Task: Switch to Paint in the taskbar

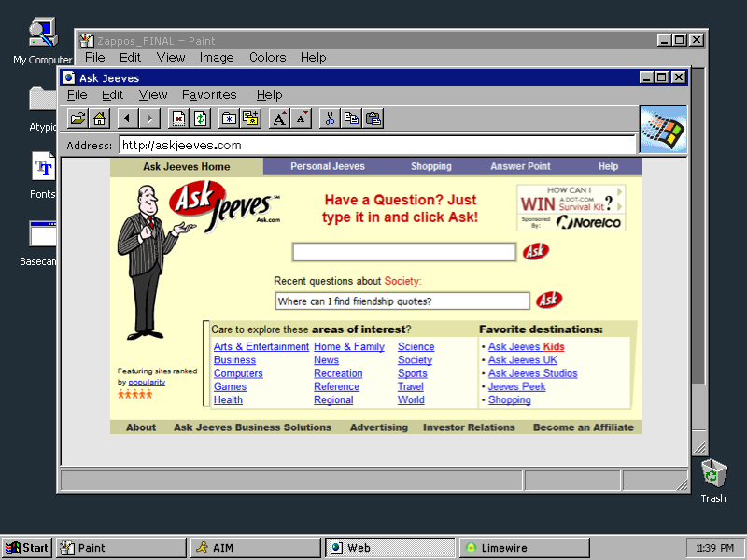Action: (120, 548)
